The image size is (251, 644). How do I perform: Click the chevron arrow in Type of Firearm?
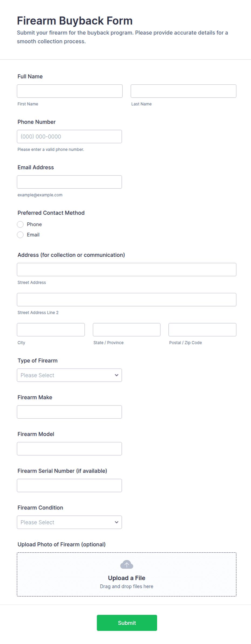tap(117, 375)
